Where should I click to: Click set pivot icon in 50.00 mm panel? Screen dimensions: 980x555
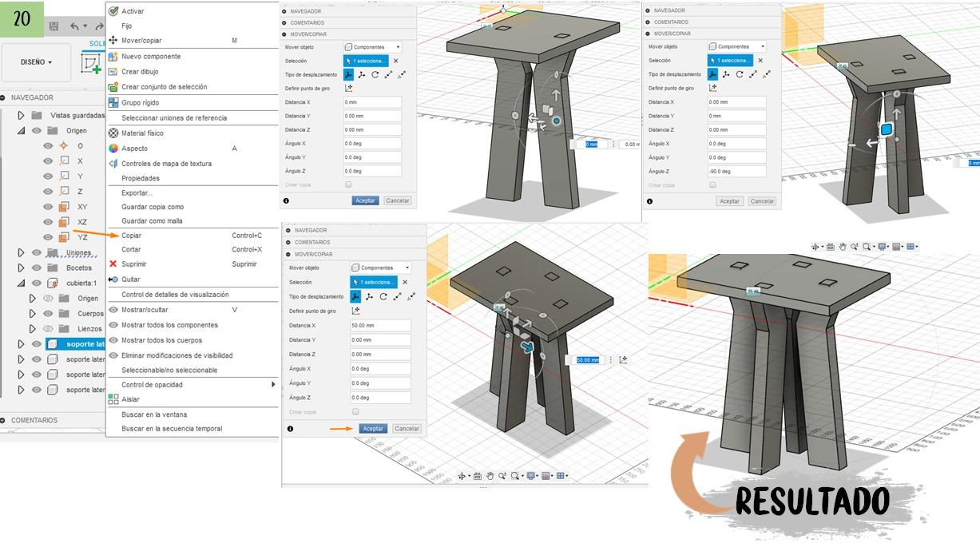(x=355, y=311)
